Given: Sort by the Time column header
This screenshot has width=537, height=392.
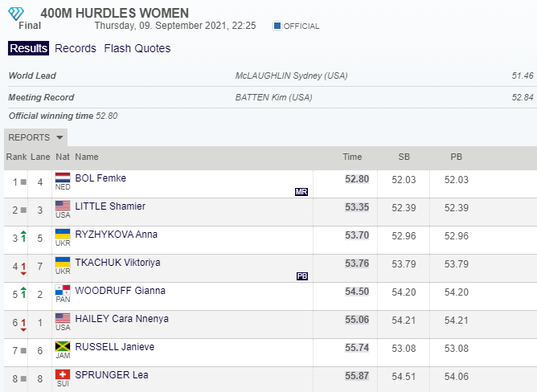Looking at the screenshot, I should [352, 157].
